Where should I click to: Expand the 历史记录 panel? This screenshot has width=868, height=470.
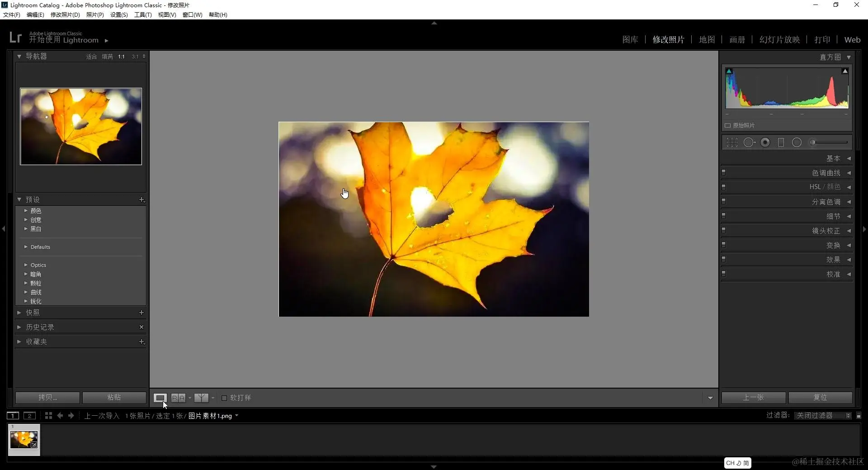(x=19, y=327)
